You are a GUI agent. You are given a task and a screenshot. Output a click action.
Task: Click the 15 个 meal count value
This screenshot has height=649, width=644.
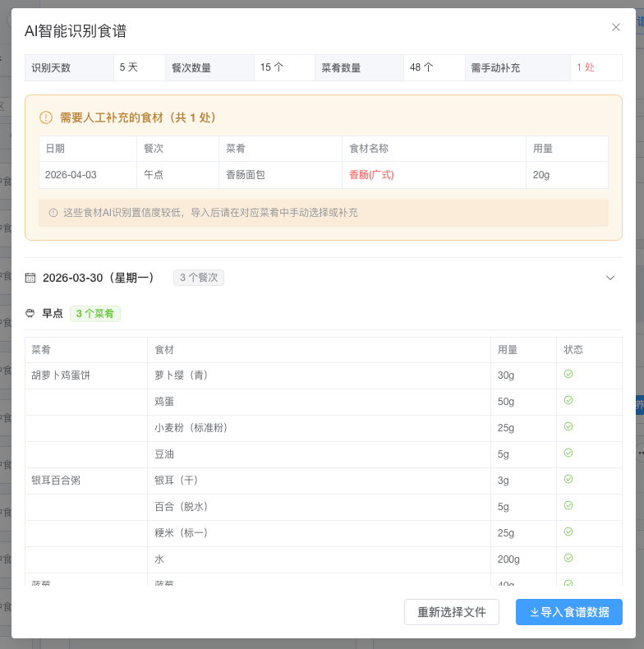pyautogui.click(x=272, y=67)
